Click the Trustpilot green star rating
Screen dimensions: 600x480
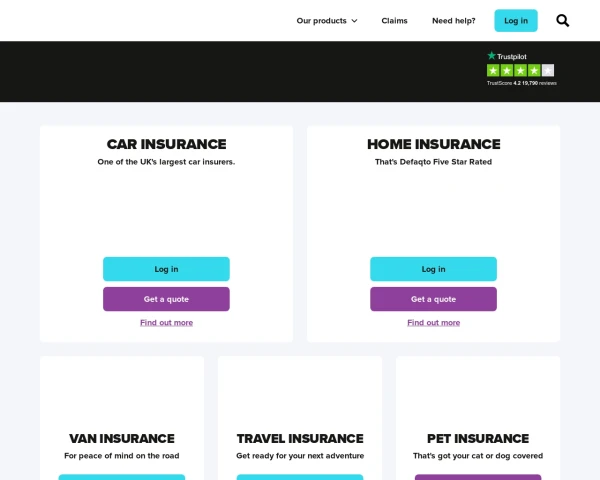(520, 70)
